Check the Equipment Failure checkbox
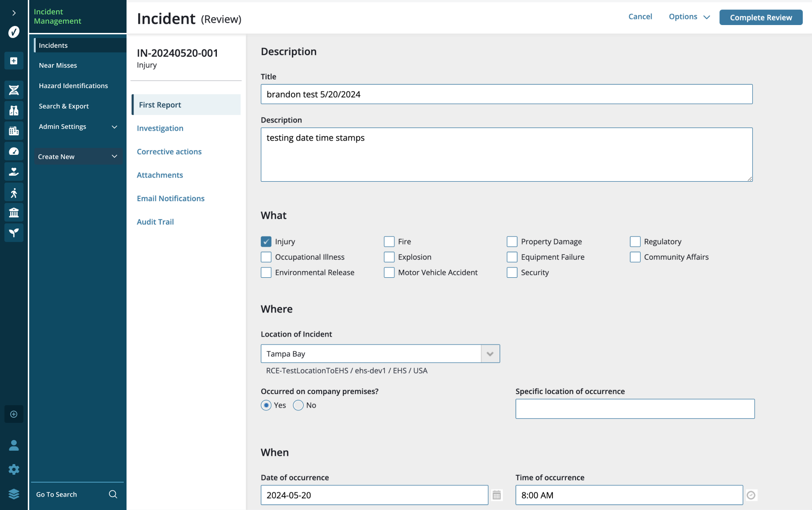The image size is (812, 510). (512, 257)
